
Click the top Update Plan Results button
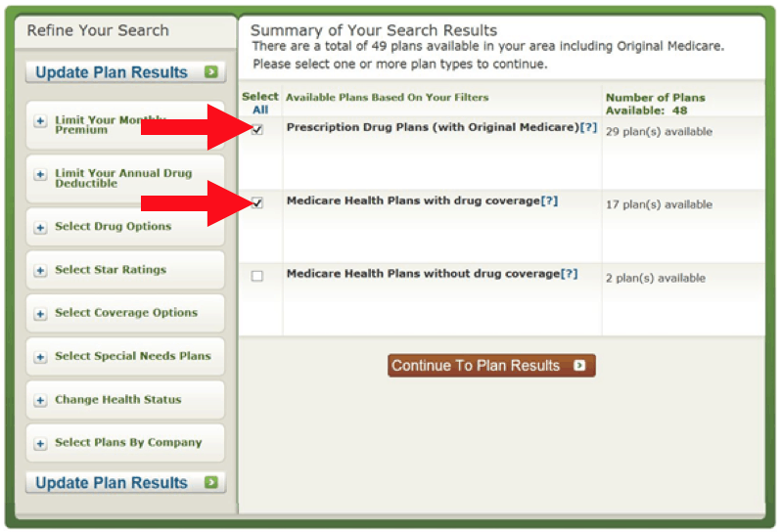point(125,72)
